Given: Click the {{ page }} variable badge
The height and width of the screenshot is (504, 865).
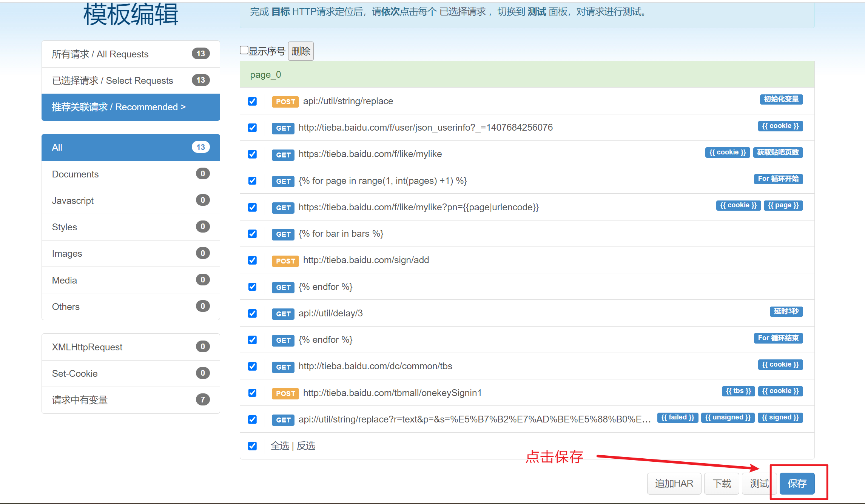Looking at the screenshot, I should [783, 205].
